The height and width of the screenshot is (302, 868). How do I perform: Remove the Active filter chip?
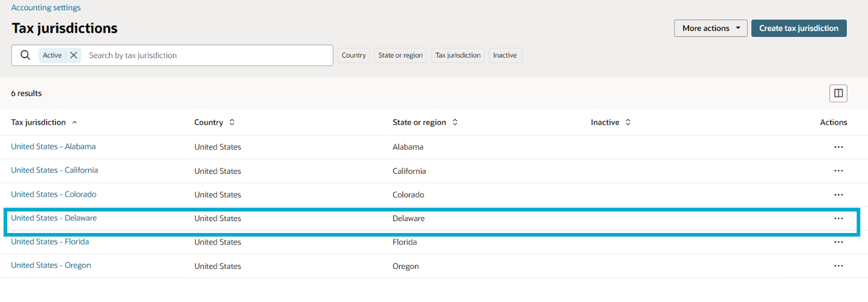74,55
